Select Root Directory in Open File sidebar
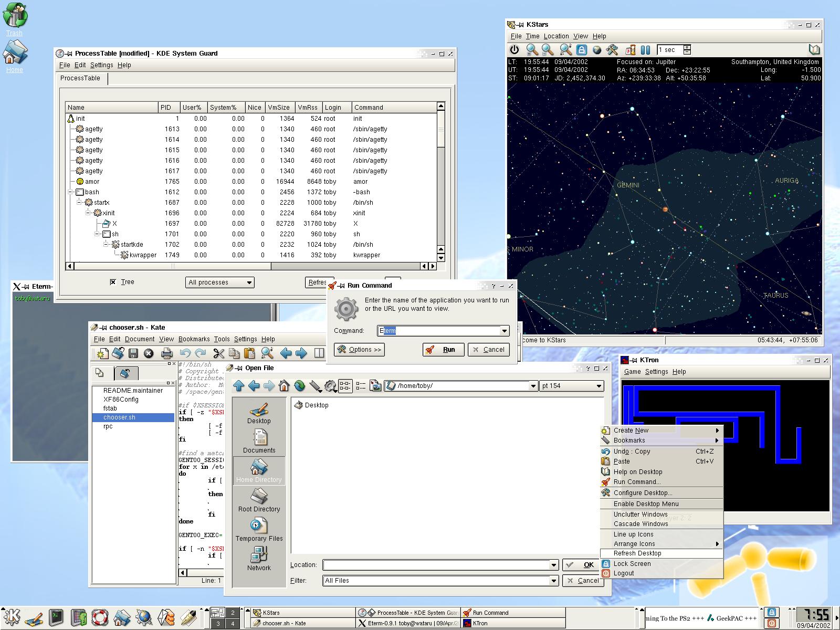Screen dimensions: 840x630 259,500
